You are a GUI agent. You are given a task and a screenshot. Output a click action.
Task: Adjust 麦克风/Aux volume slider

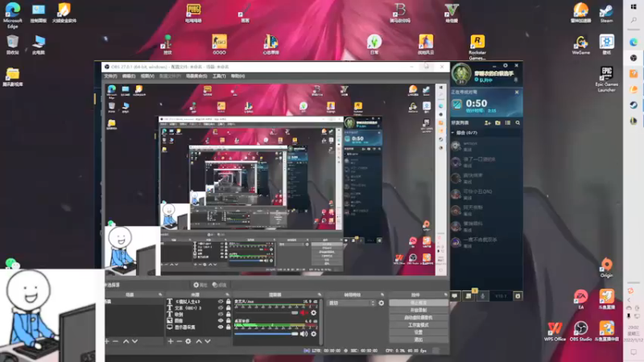(x=266, y=313)
